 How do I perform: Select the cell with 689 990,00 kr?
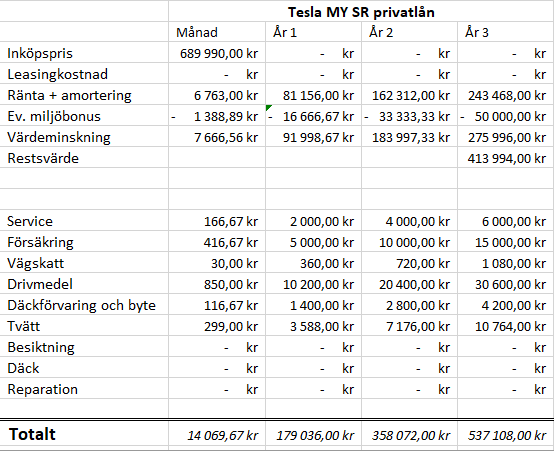click(217, 53)
